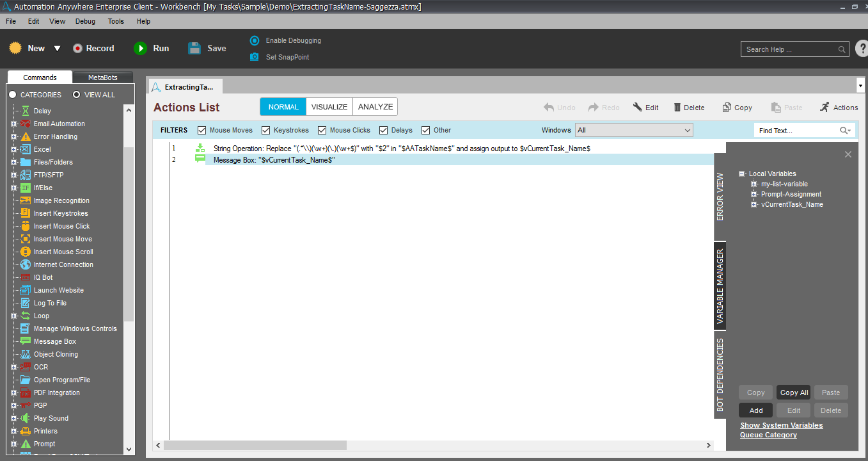The width and height of the screenshot is (868, 461).
Task: Open the Debug menu
Action: click(x=85, y=21)
